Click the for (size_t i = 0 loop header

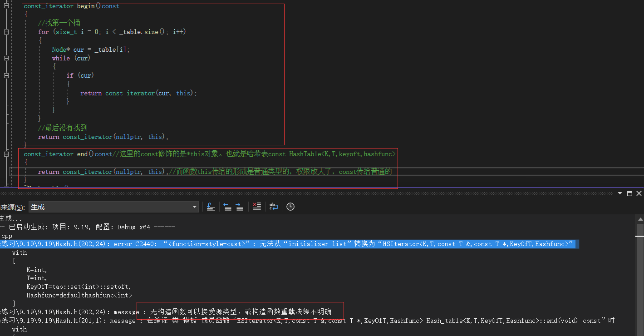tap(112, 32)
